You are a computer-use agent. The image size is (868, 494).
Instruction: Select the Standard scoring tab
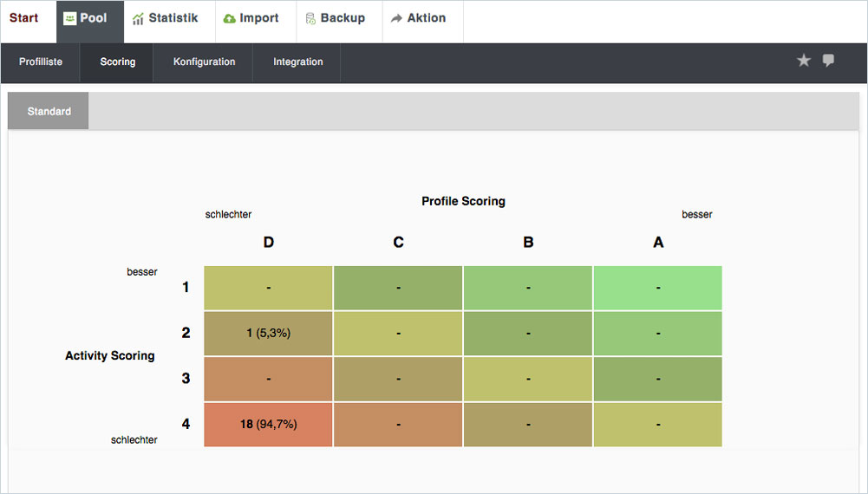[x=49, y=111]
